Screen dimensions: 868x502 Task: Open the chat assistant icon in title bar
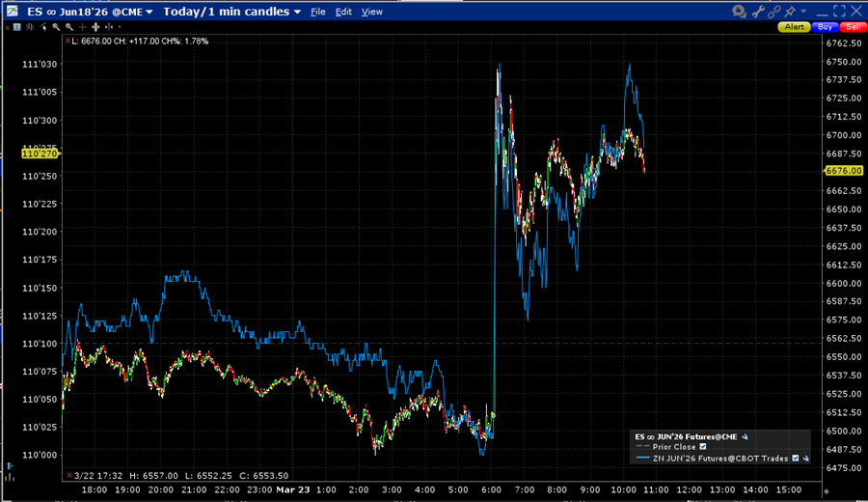coord(740,12)
